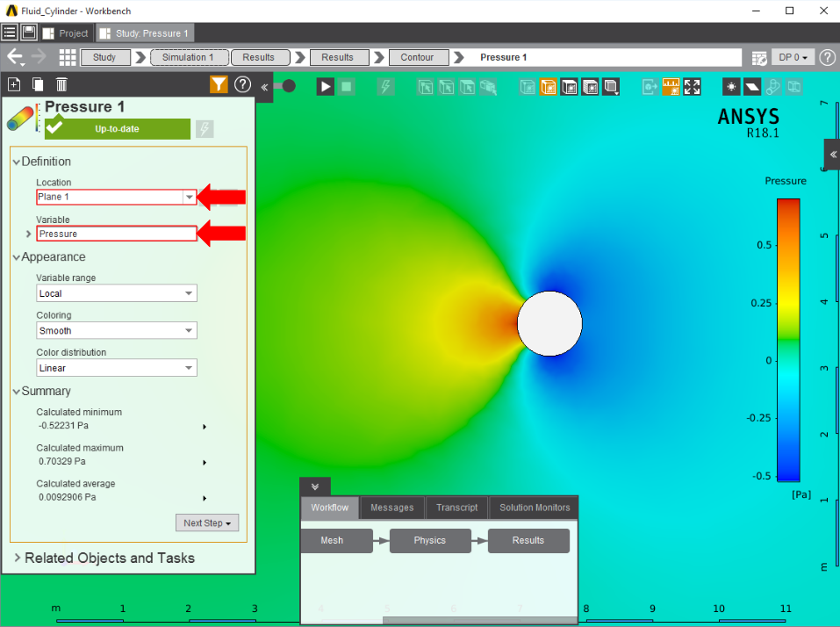This screenshot has width=840, height=627.
Task: Collapse the Definition section
Action: click(x=17, y=162)
